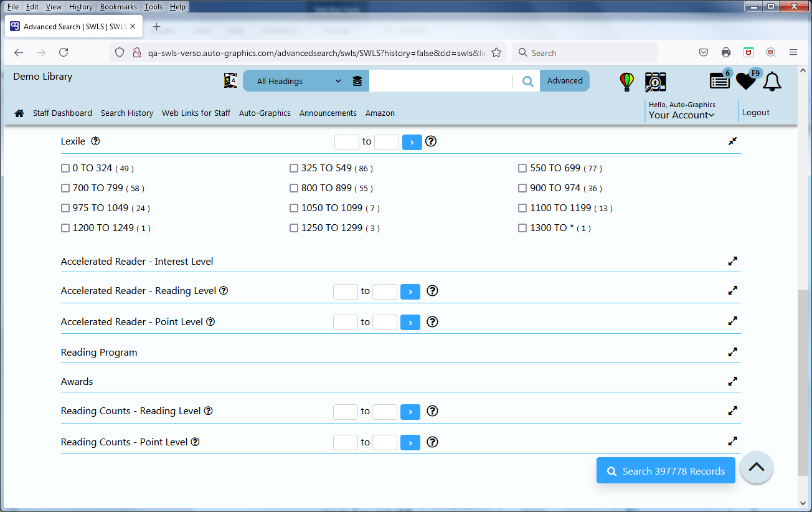Check the 1050 TO 1099 Lexile box

coord(294,208)
